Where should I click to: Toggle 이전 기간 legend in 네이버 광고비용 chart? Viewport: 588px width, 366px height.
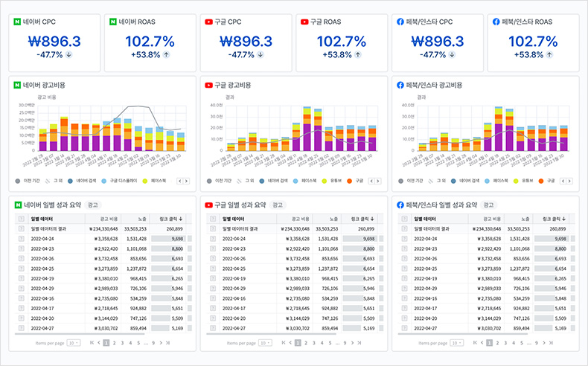(x=27, y=181)
